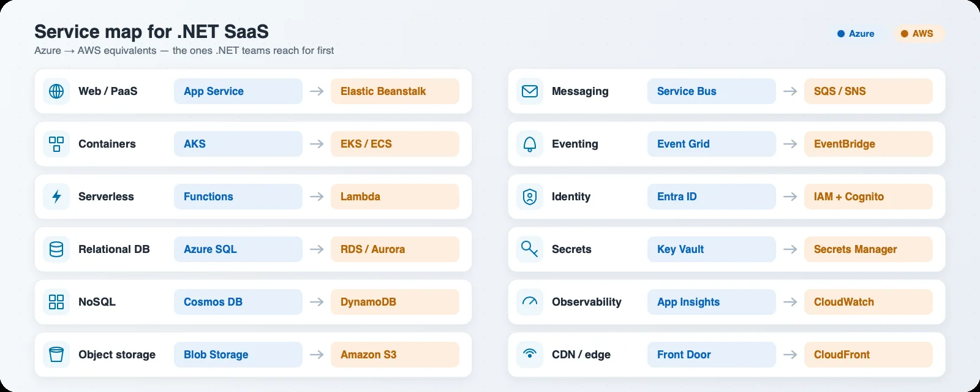Screen dimensions: 980x392
Task: Click the EKS / ECS chip
Action: click(395, 144)
